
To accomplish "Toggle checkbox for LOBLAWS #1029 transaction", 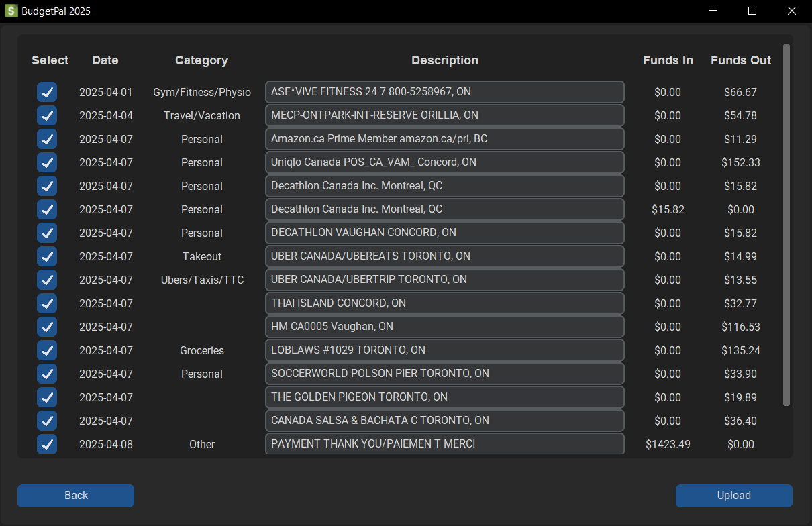I will tap(47, 350).
